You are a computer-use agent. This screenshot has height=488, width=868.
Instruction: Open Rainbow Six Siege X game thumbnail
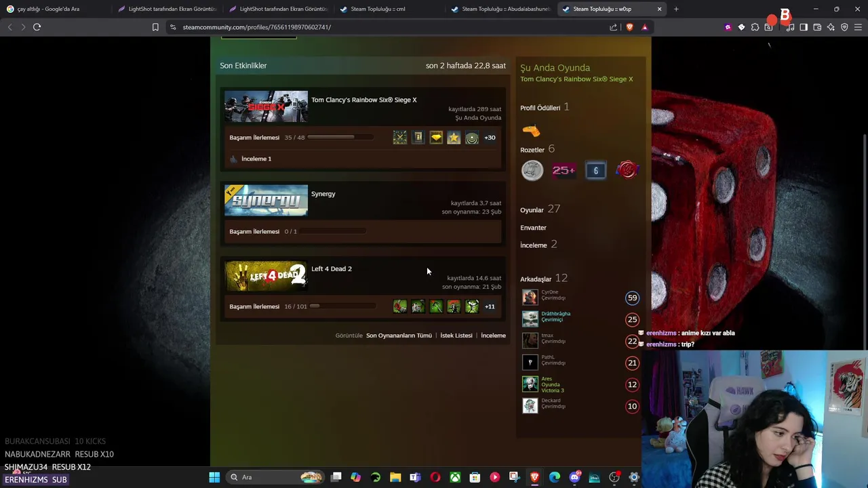[x=266, y=106]
